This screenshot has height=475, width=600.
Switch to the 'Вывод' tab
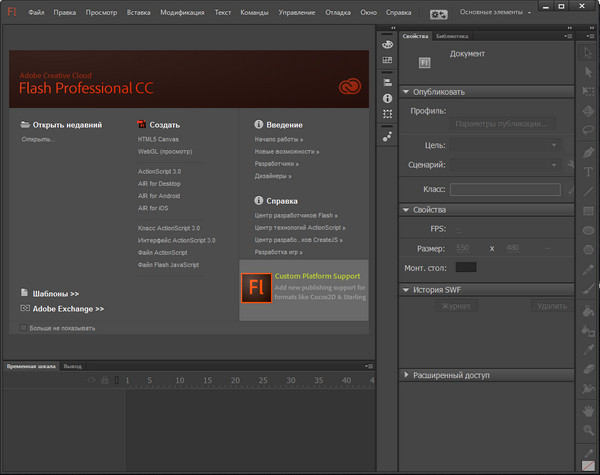click(x=72, y=366)
